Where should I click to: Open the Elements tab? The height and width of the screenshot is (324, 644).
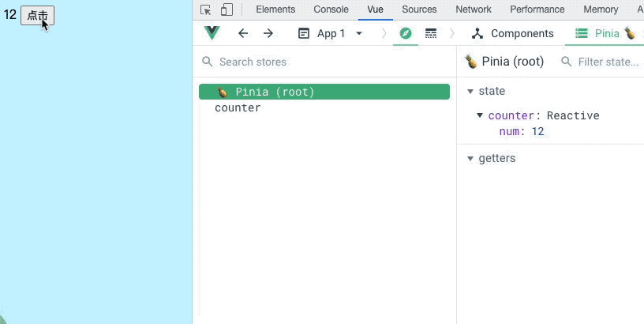[x=275, y=9]
